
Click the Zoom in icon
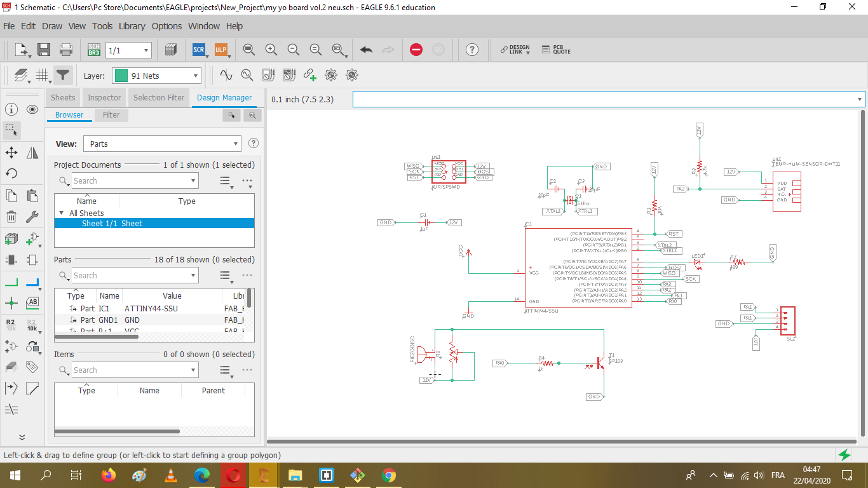[271, 50]
